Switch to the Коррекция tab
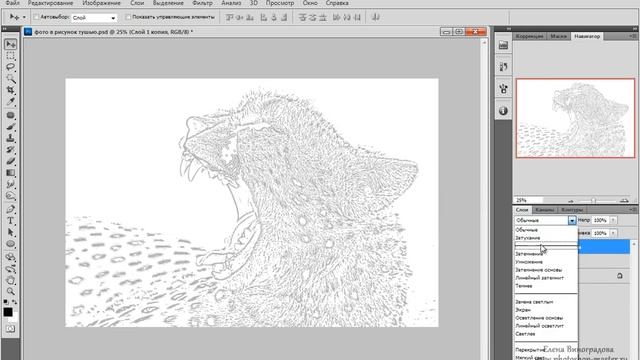640x360 pixels. click(x=529, y=36)
